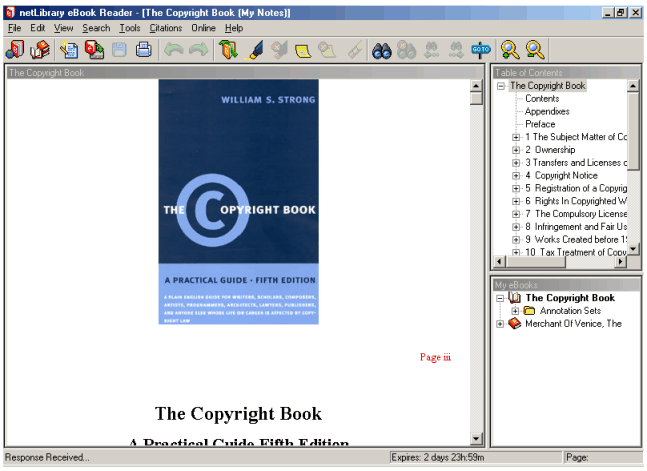Open the Help menu
This screenshot has height=471, width=647.
234,28
